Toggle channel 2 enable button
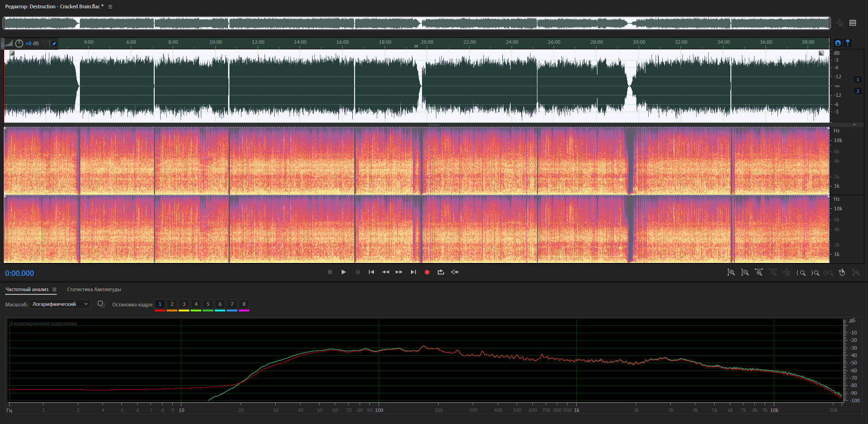The image size is (868, 424). [x=858, y=91]
